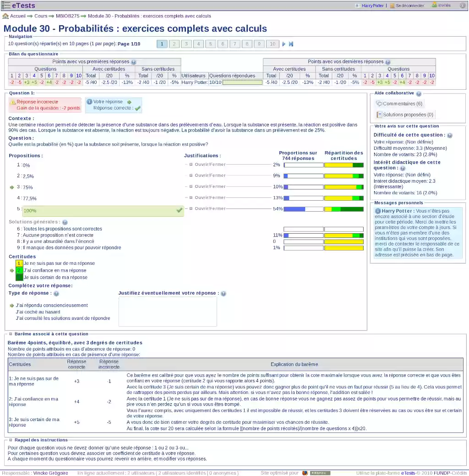Open responsable Vincke Grégoire link

[50, 472]
